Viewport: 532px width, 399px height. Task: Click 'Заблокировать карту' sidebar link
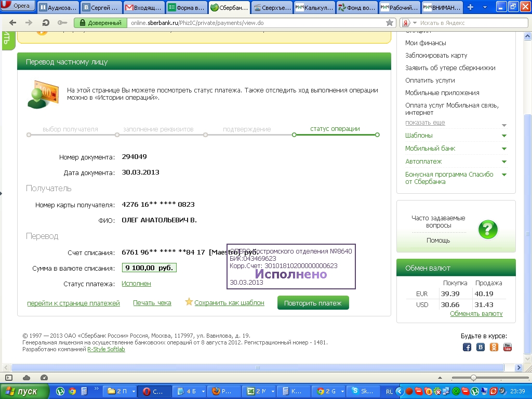tap(436, 55)
